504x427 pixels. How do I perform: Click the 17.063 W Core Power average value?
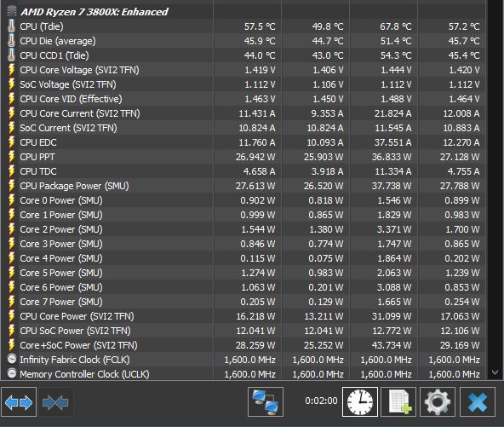click(x=460, y=316)
